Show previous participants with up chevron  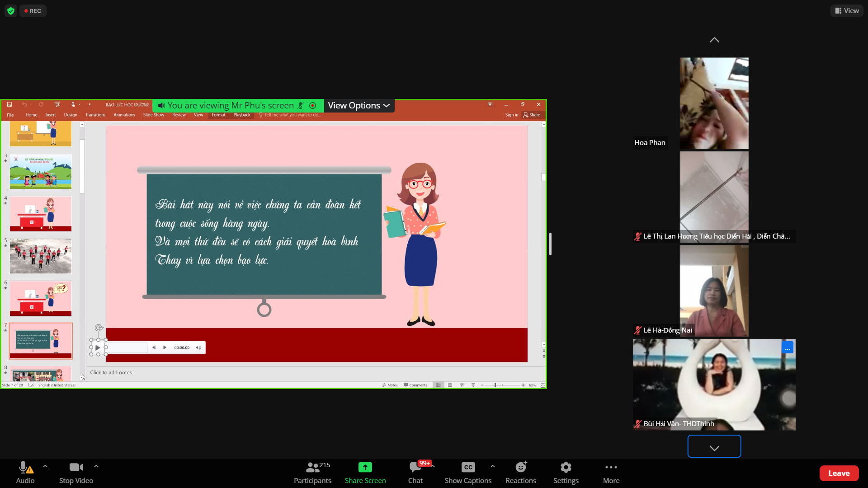(714, 40)
